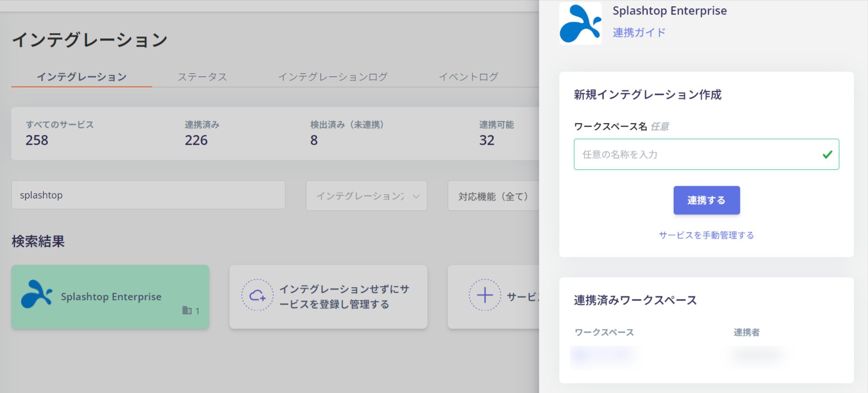Focus the workspace name input field
The width and height of the screenshot is (868, 393).
point(706,154)
